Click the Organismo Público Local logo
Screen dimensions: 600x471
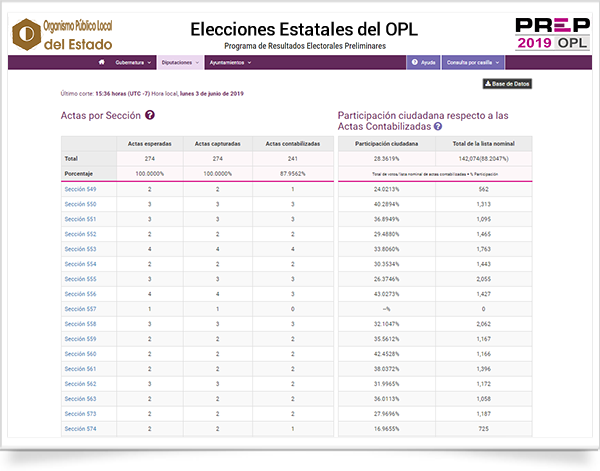(62, 34)
